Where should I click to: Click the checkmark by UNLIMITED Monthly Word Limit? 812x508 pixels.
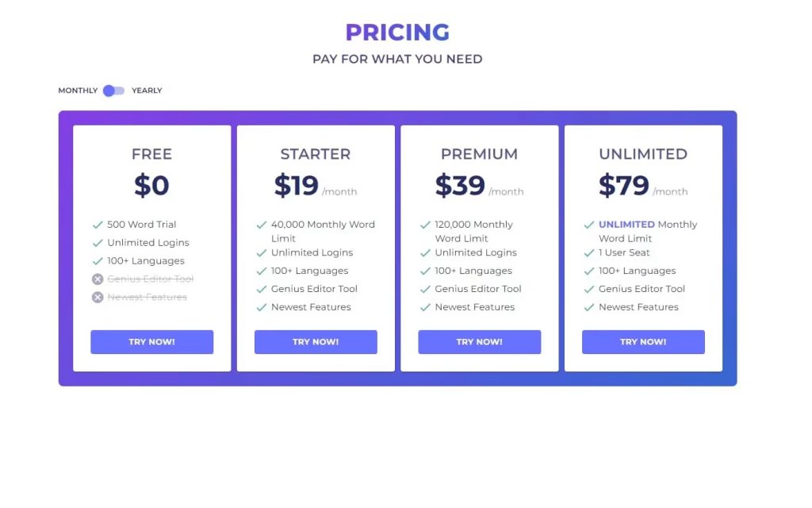588,225
